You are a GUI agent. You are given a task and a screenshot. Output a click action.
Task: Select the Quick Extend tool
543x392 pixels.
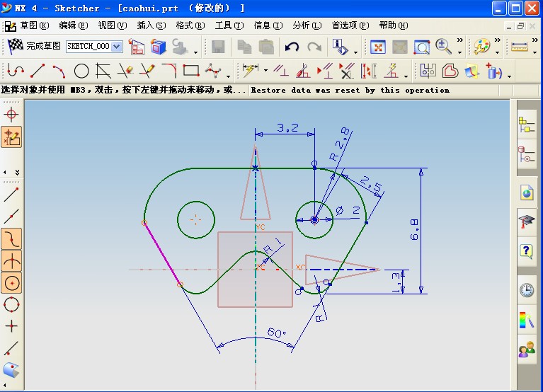(x=147, y=71)
